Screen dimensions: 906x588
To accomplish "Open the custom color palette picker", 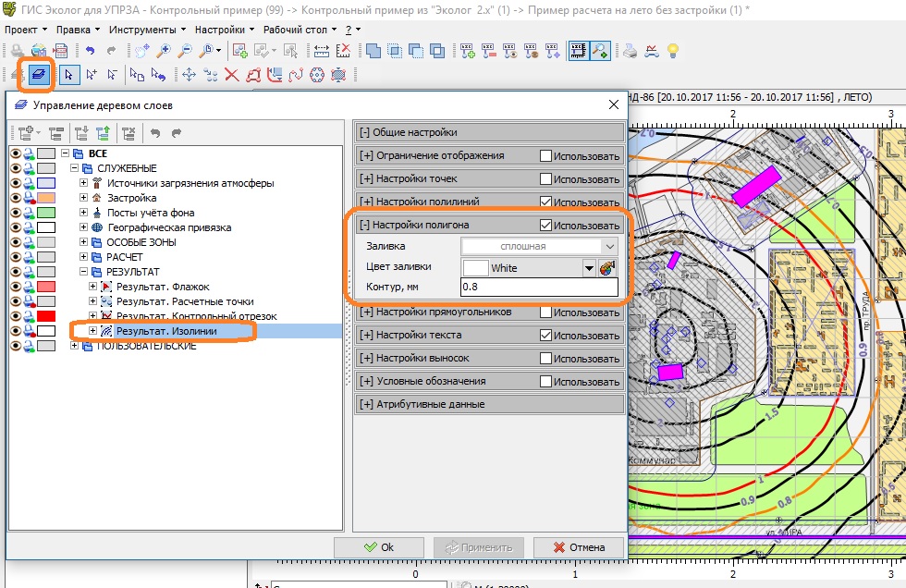I will (x=607, y=268).
